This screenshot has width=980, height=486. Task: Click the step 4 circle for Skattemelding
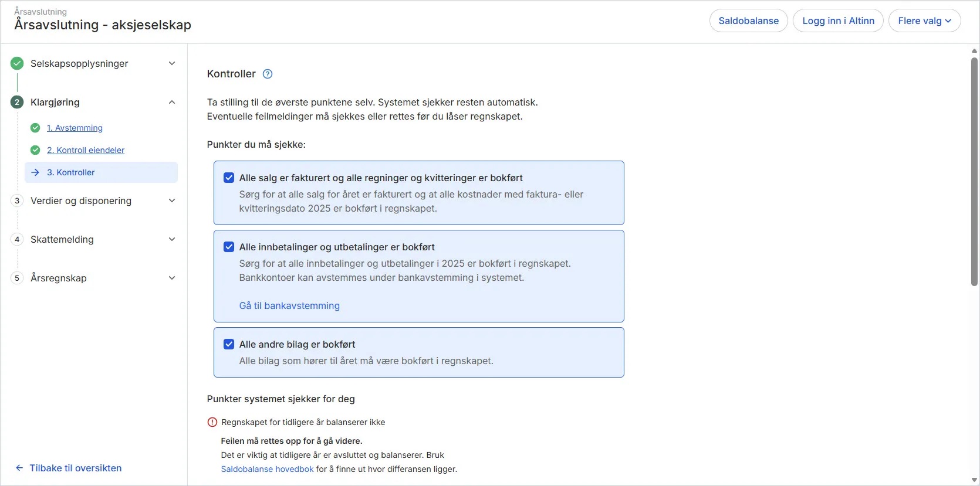[17, 239]
